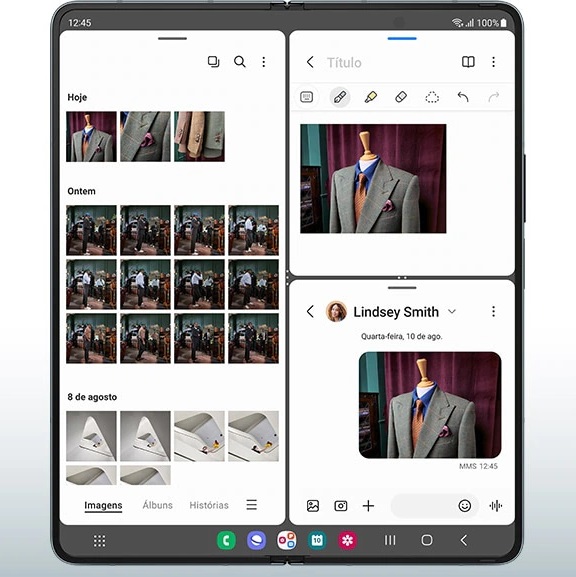Expand Lindsey Smith contact details chevron
Screen dimensions: 576x577
[x=452, y=312]
